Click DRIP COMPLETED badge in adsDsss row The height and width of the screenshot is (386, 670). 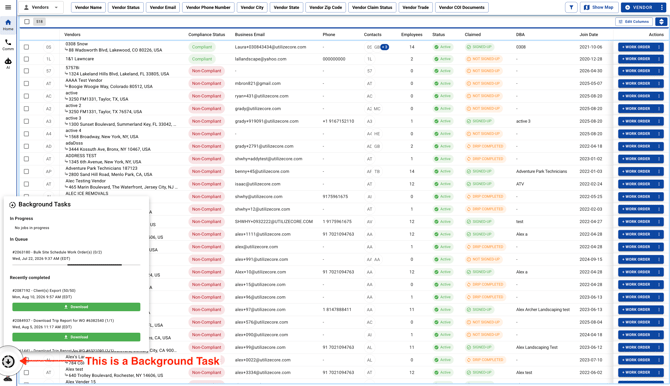point(485,146)
